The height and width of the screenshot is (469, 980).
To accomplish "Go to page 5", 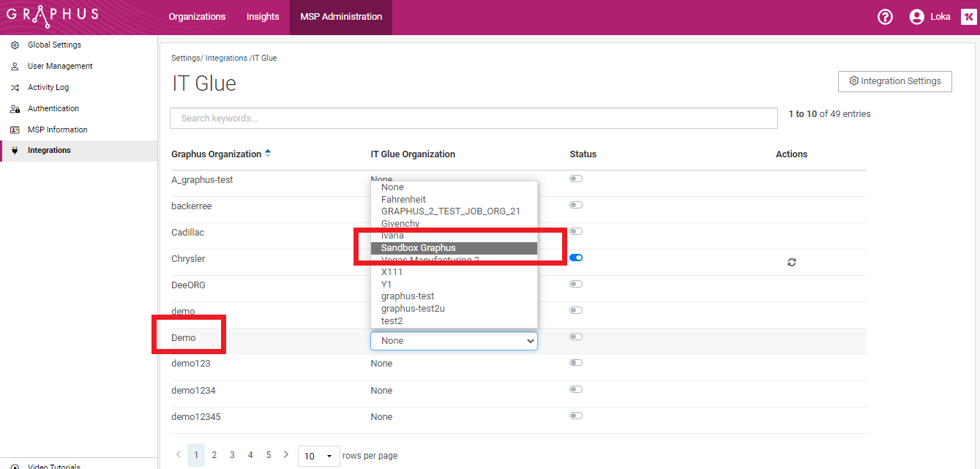I will 268,455.
